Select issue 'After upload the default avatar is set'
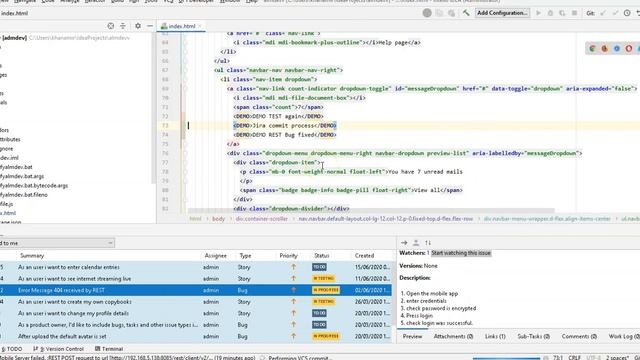The height and width of the screenshot is (360, 640). [196, 336]
